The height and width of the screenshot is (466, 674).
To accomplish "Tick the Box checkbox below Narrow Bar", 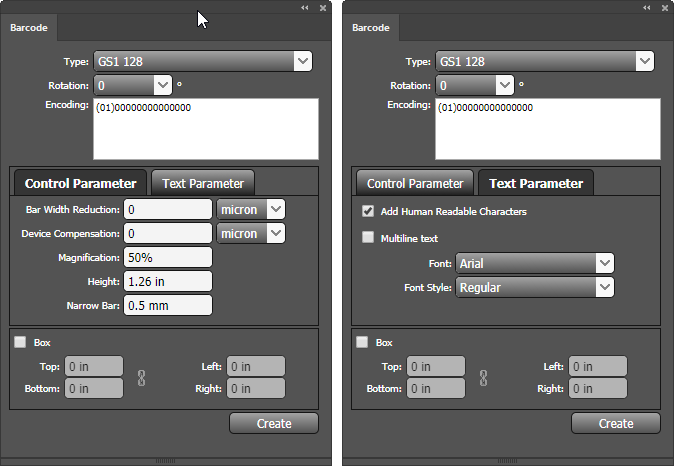I will [x=20, y=342].
